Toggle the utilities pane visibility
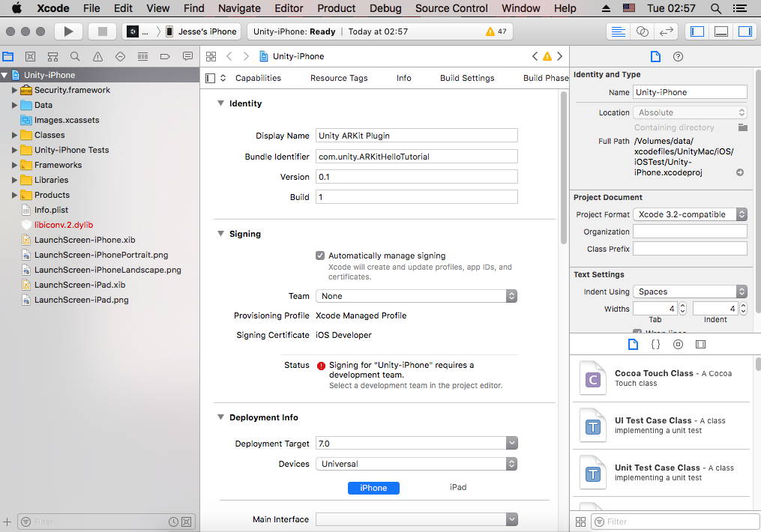This screenshot has width=761, height=532. tap(745, 31)
